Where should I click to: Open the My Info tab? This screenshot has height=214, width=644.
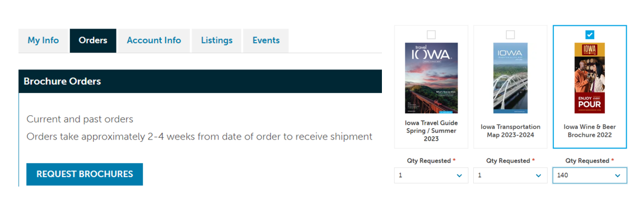(43, 41)
